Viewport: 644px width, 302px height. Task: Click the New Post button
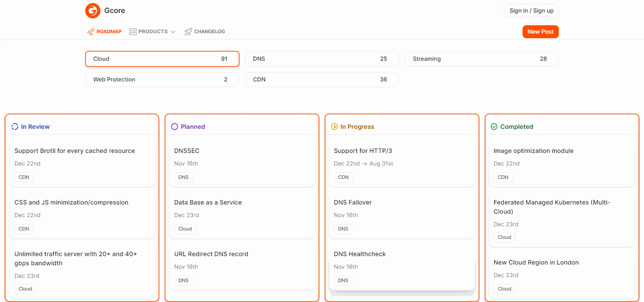point(540,31)
